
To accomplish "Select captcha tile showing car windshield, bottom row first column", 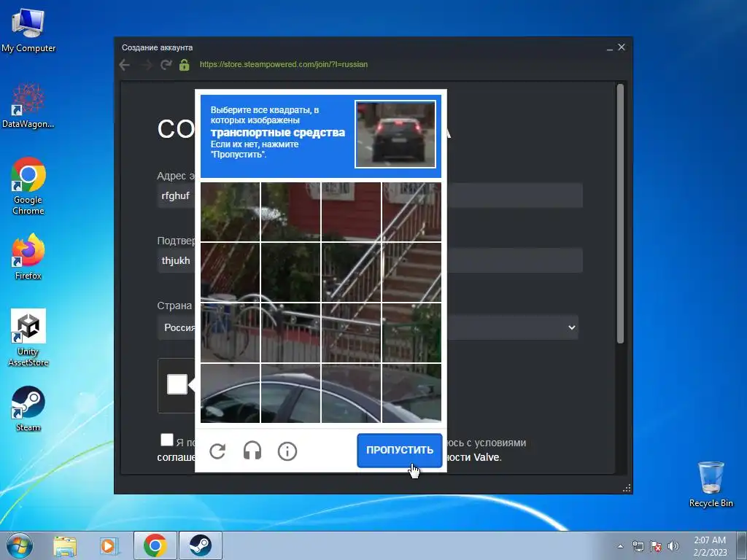I will point(230,393).
